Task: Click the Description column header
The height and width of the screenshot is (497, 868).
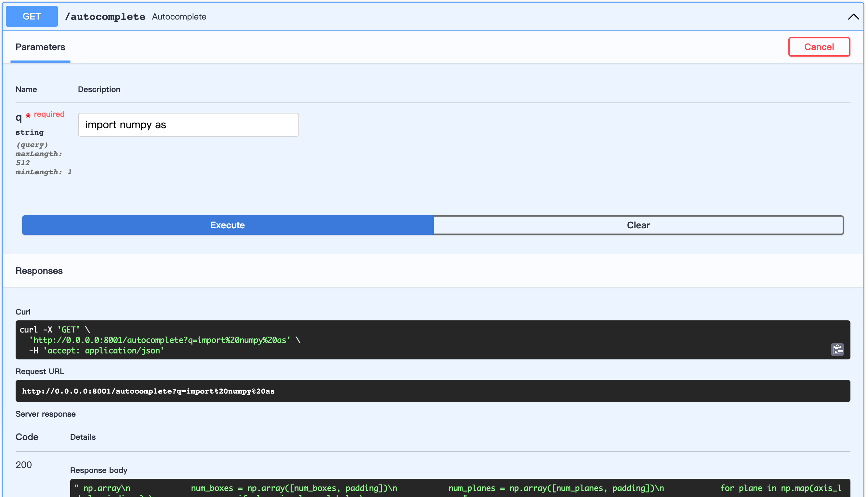Action: pos(99,89)
